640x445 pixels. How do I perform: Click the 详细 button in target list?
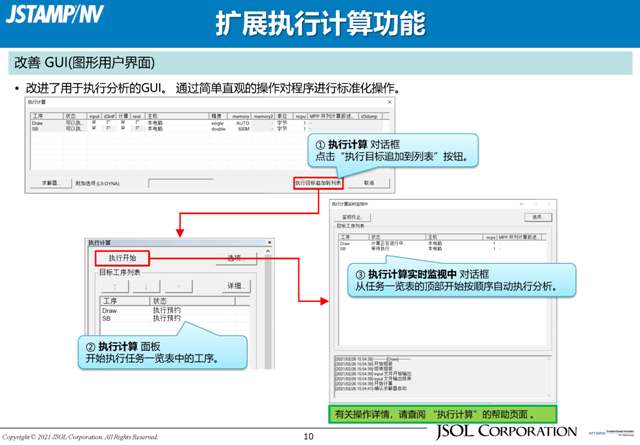pyautogui.click(x=235, y=286)
